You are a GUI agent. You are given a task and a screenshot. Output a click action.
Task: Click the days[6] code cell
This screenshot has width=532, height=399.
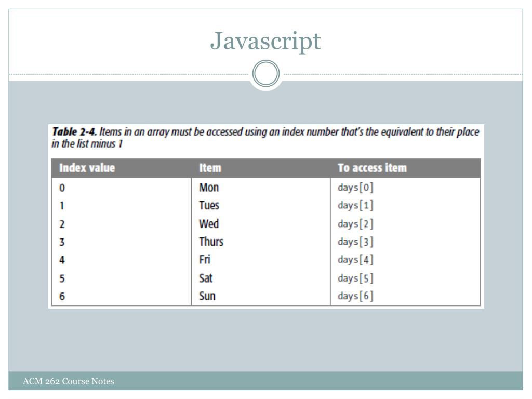pos(355,296)
